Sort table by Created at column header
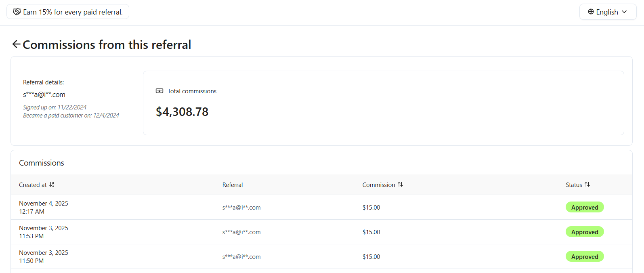 pos(33,185)
